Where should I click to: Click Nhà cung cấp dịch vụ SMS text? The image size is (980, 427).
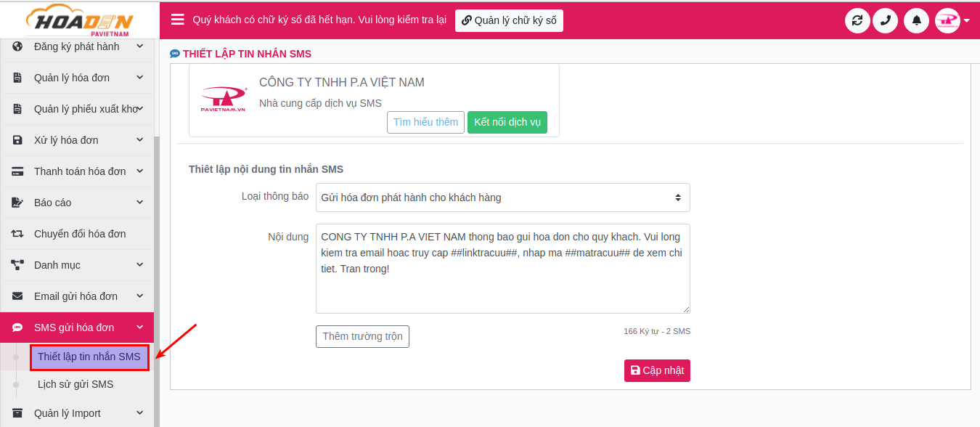tap(320, 103)
